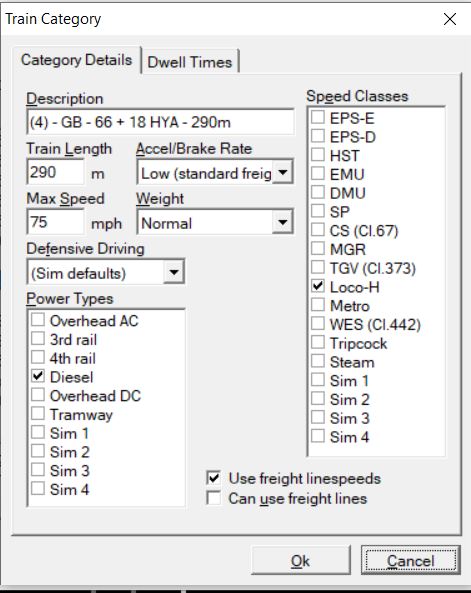Click the Max Speed input field
The height and width of the screenshot is (593, 471).
pos(56,222)
